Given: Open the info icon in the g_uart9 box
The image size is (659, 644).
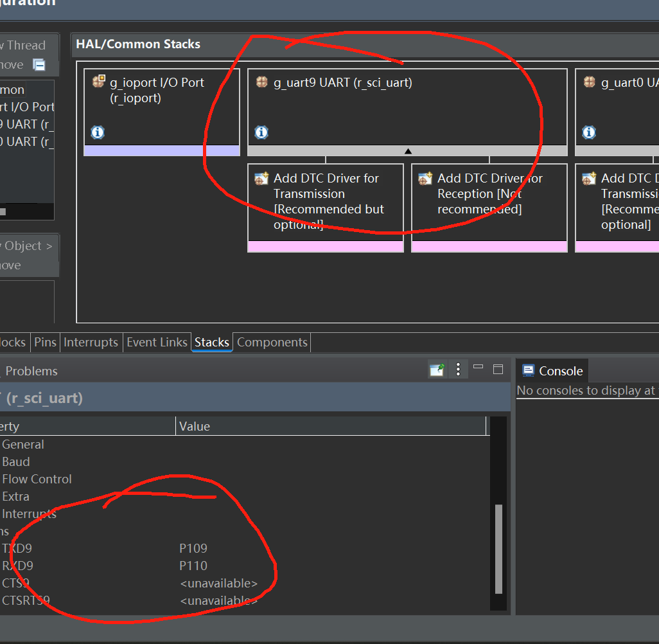Looking at the screenshot, I should tap(261, 132).
